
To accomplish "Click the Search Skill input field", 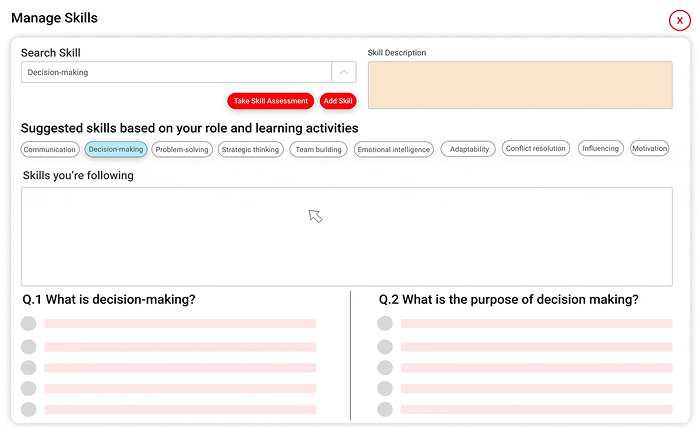I will [176, 72].
